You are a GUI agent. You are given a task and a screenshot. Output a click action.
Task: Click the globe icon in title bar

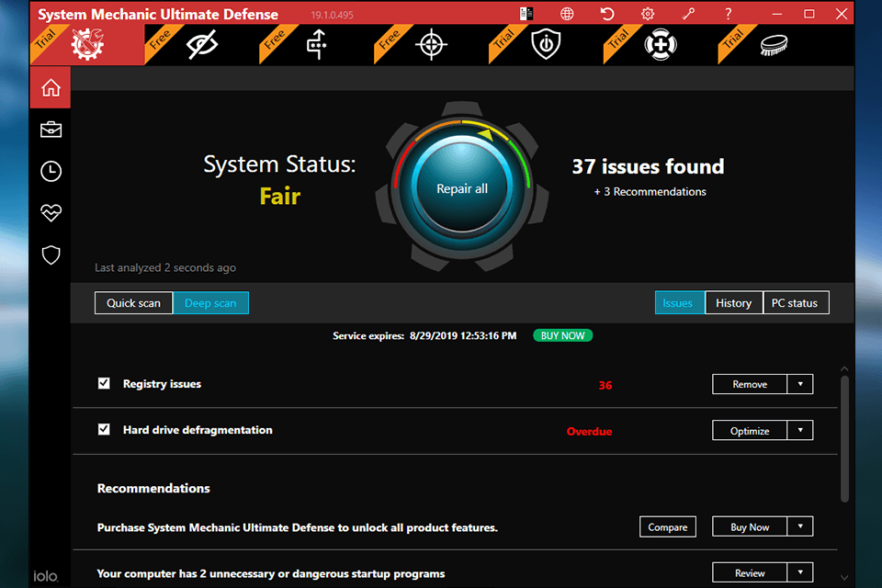(x=567, y=14)
